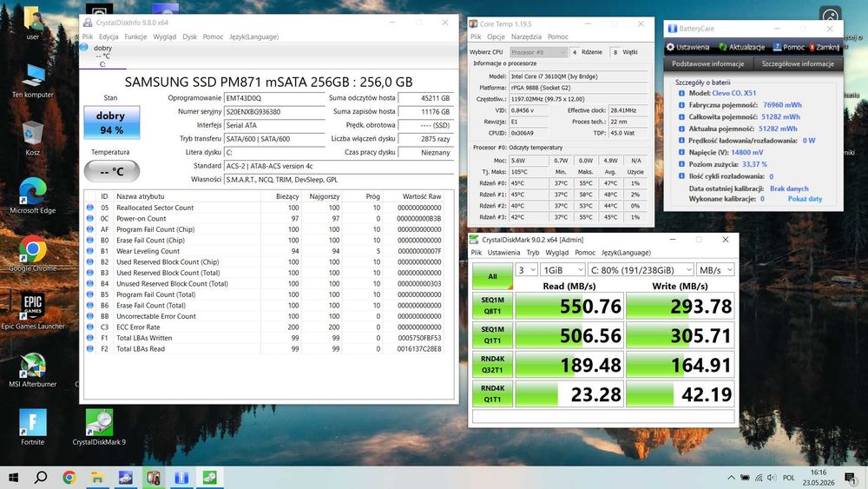Run the RND4K Q32T1 test

click(492, 365)
